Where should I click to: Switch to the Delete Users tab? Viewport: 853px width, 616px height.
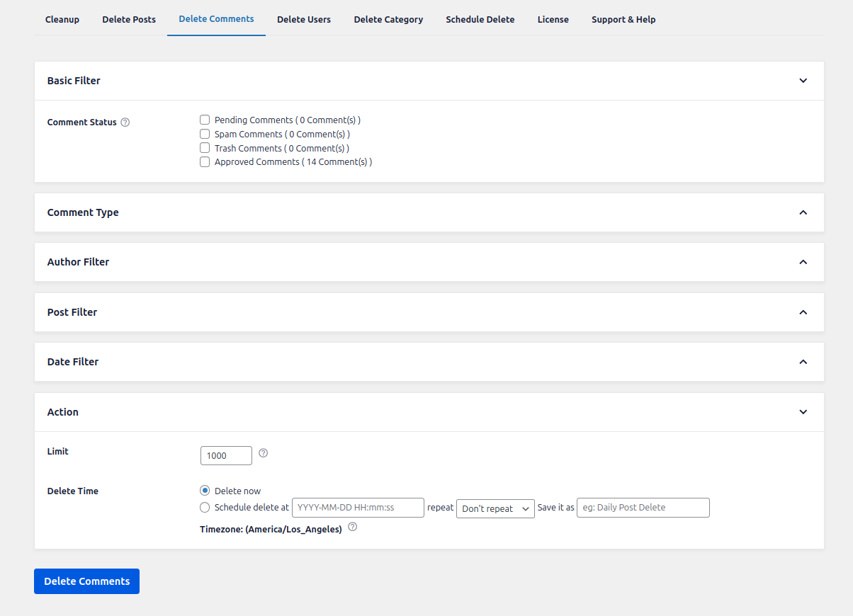pos(304,19)
